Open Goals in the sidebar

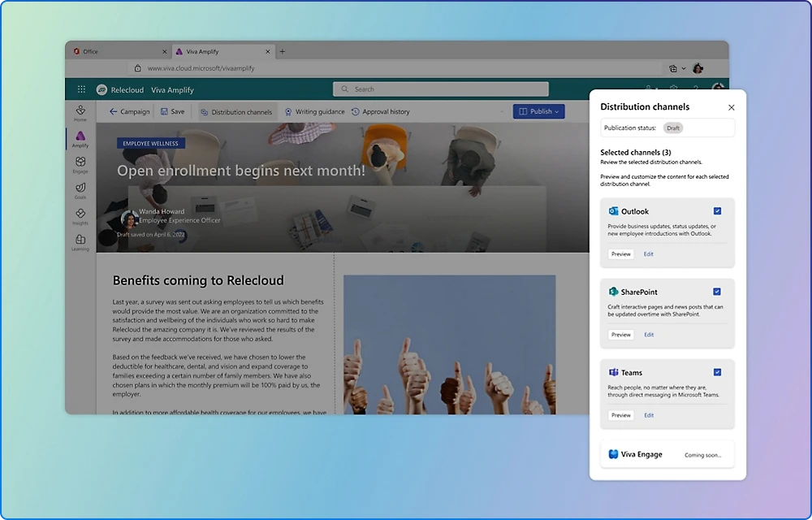click(x=80, y=191)
